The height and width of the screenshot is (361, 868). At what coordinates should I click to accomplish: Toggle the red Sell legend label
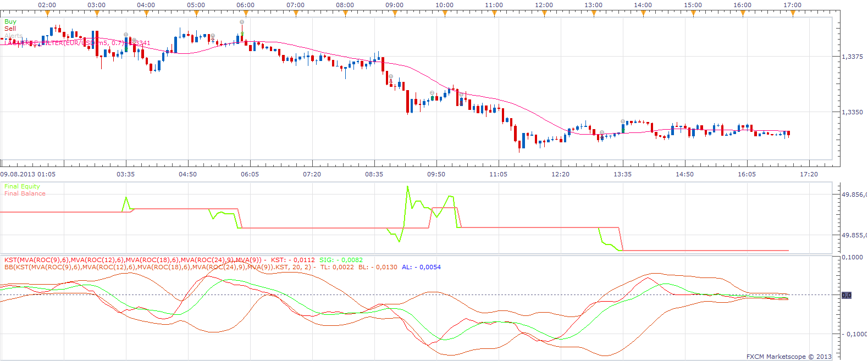[x=10, y=29]
